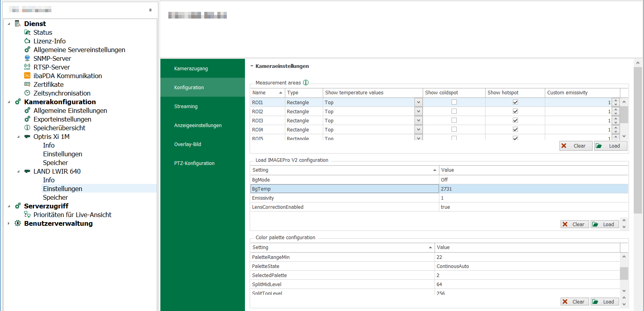The image size is (644, 311).
Task: Switch to the Streaming tab
Action: click(203, 106)
